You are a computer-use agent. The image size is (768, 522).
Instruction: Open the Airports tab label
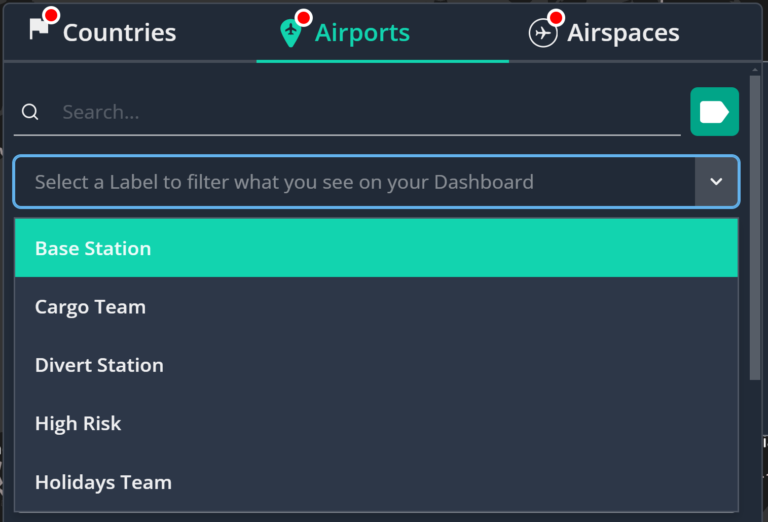(362, 33)
